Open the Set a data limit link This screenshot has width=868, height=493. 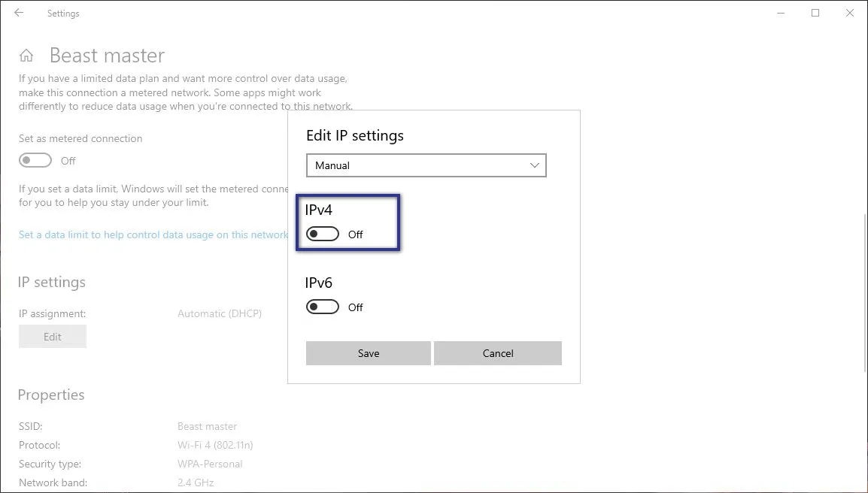pyautogui.click(x=150, y=234)
